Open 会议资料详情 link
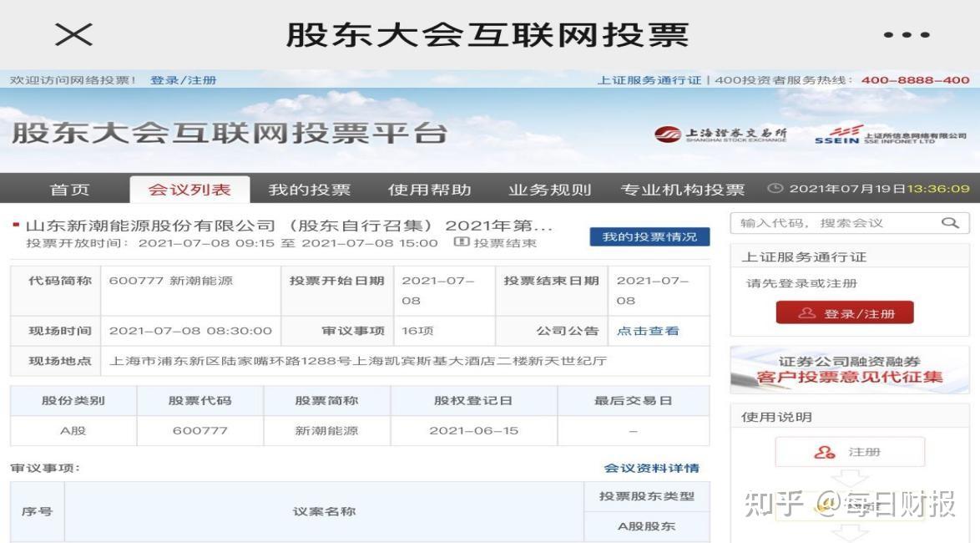 [651, 468]
